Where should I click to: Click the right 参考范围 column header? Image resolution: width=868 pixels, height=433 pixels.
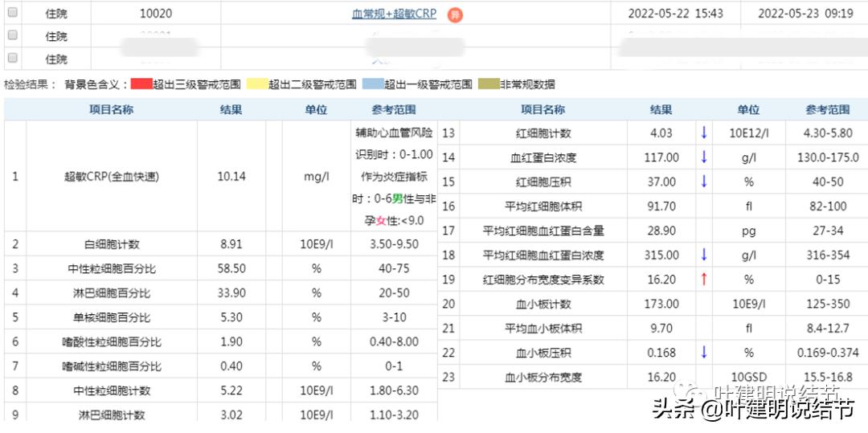(x=828, y=109)
